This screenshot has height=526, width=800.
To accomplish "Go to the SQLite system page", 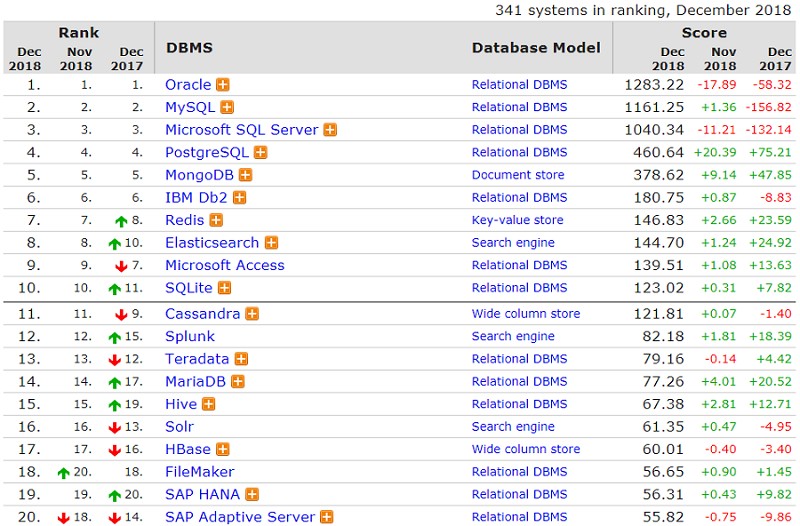I will [188, 288].
